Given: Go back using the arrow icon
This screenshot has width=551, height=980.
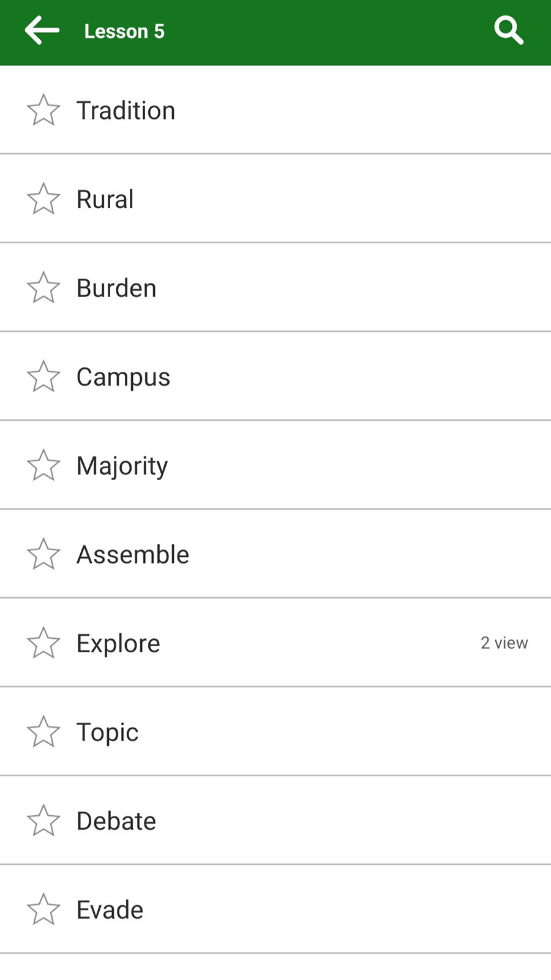Looking at the screenshot, I should [x=42, y=31].
